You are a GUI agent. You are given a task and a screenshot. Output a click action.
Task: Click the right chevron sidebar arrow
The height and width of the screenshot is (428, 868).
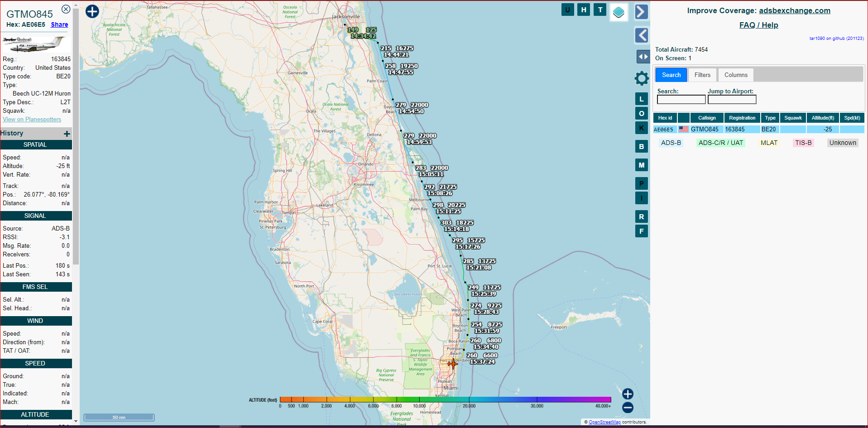pyautogui.click(x=641, y=12)
